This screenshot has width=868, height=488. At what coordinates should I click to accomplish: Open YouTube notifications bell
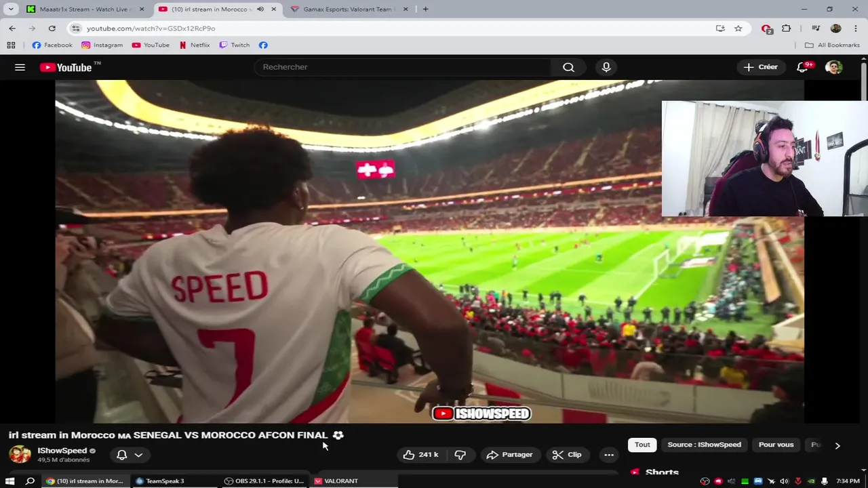[x=802, y=67]
